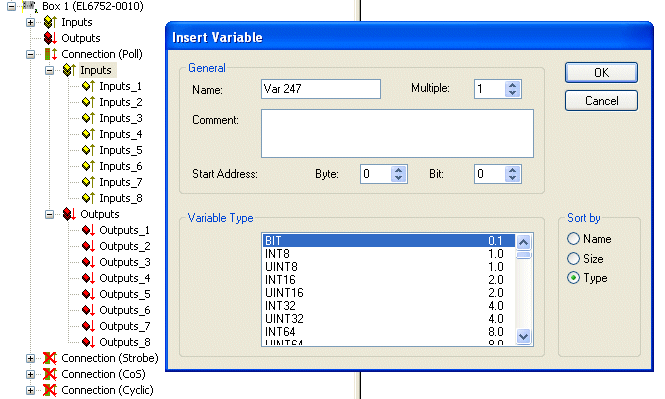Click the Outputs_7 variable icon
This screenshot has height=399, width=665.
coord(88,326)
